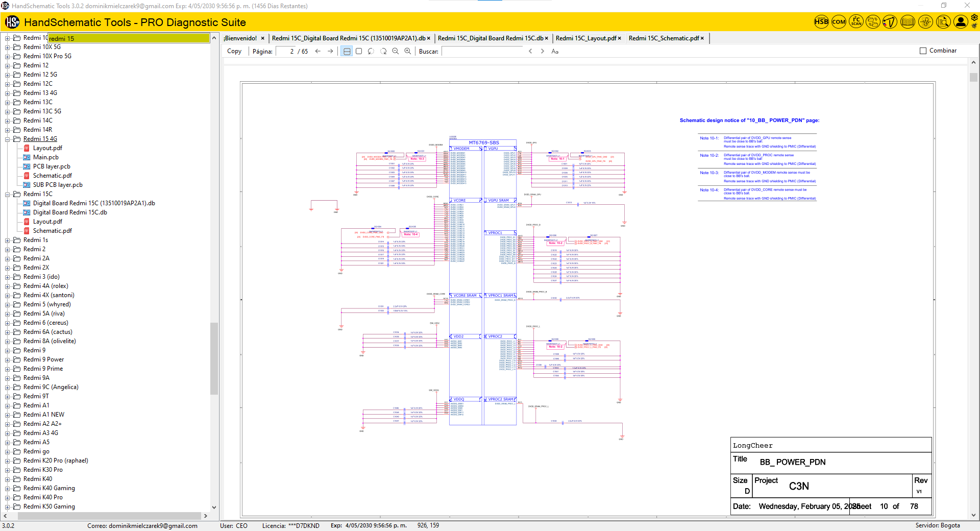Click the Copy button
This screenshot has width=980, height=531.
tap(234, 51)
